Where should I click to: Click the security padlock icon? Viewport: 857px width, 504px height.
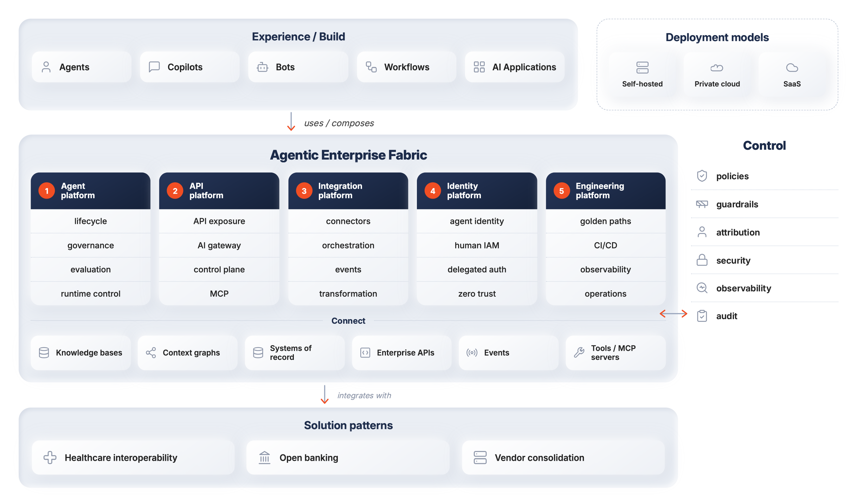(x=702, y=260)
